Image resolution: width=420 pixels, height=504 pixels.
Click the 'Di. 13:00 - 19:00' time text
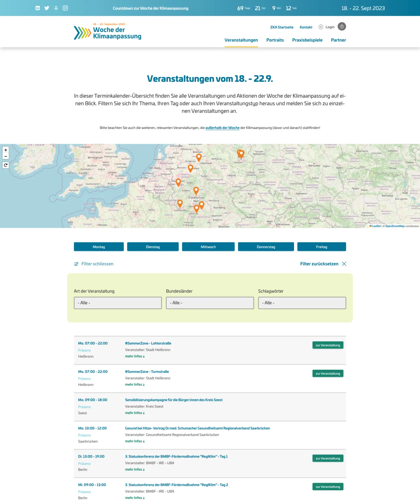(91, 457)
